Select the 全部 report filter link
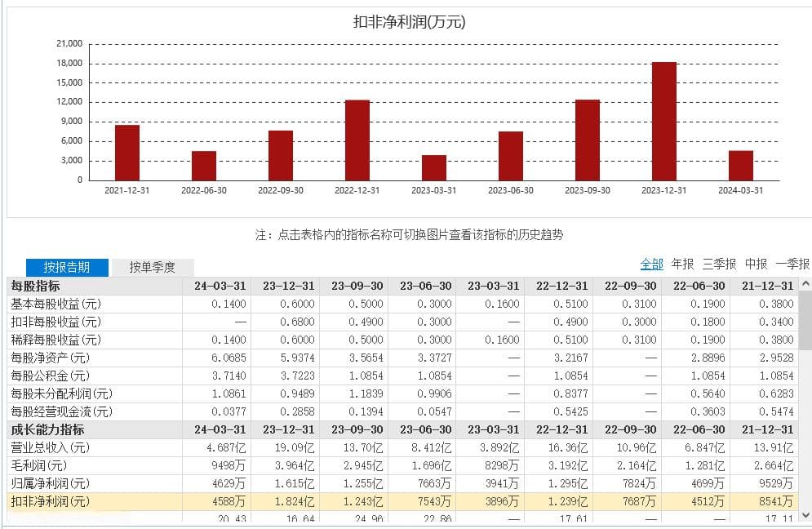The height and width of the screenshot is (529, 812). coord(651,264)
